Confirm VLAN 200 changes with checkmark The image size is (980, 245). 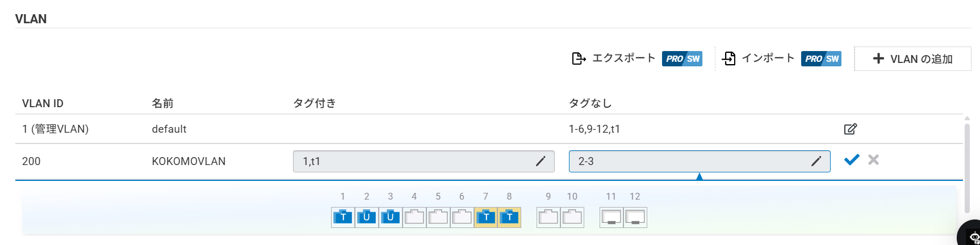pyautogui.click(x=851, y=160)
